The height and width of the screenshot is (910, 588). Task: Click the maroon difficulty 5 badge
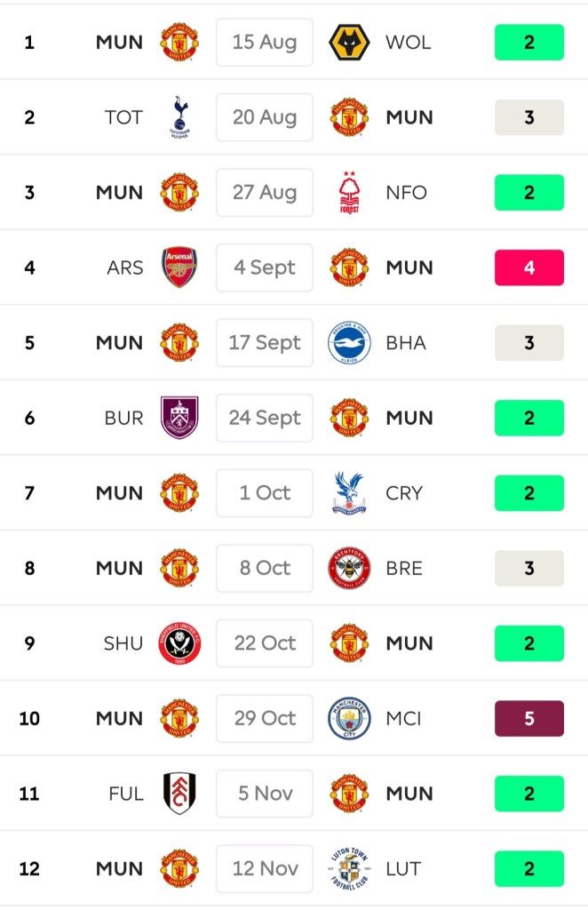[x=529, y=718]
